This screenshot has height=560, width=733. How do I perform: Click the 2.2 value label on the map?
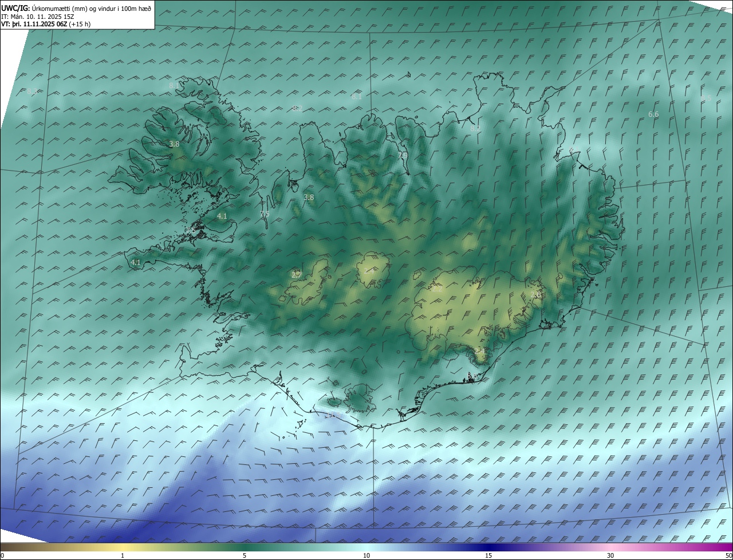[x=437, y=289]
